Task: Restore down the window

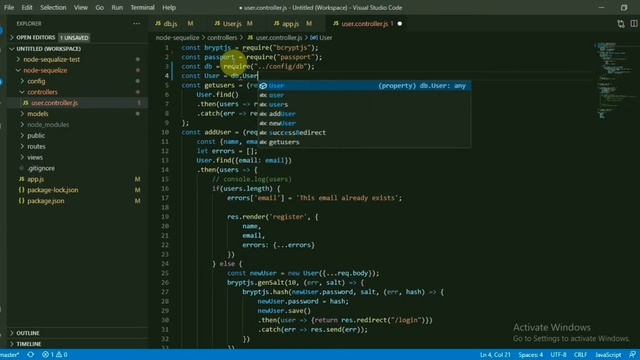Action: [624, 7]
